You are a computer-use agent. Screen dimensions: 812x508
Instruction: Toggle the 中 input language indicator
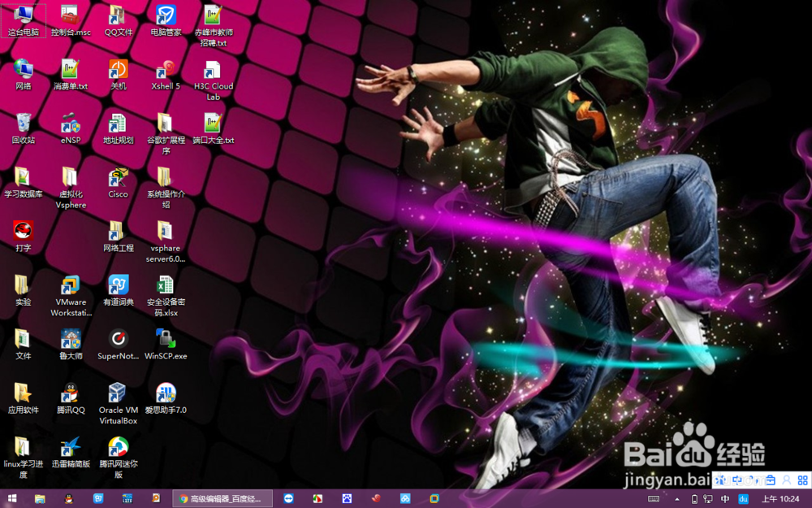point(725,499)
